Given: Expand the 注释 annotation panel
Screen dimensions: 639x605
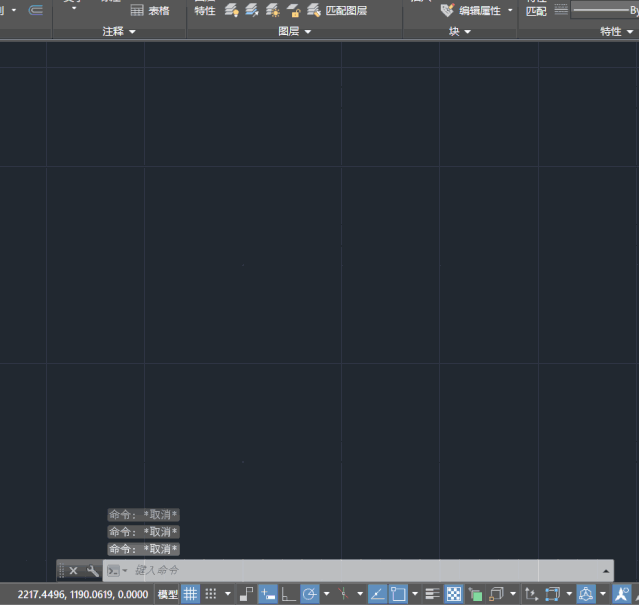Looking at the screenshot, I should pos(119,31).
